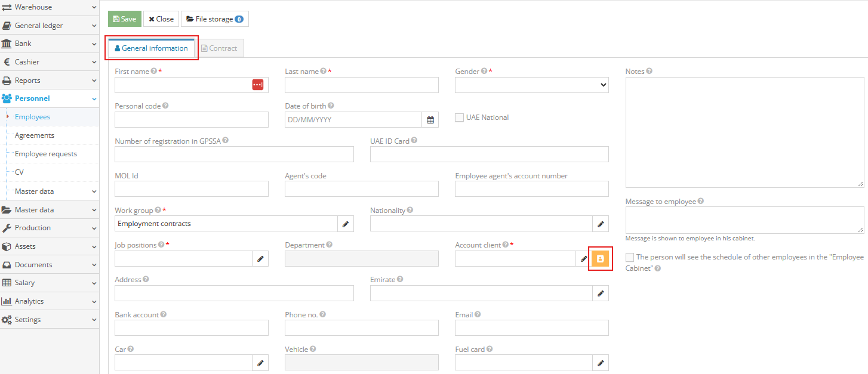Edit Job positions using its pencil icon
The width and height of the screenshot is (868, 374).
(x=260, y=258)
